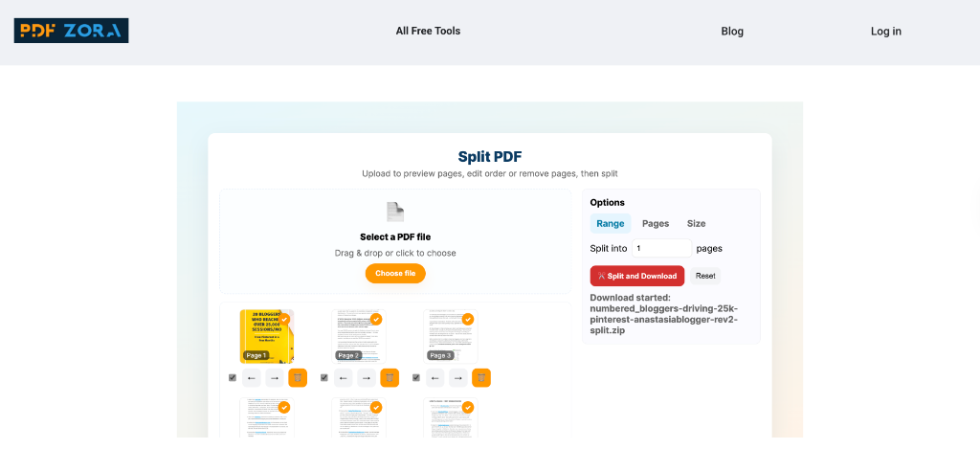This screenshot has height=449, width=980.
Task: Open the Log in link
Action: tap(886, 32)
